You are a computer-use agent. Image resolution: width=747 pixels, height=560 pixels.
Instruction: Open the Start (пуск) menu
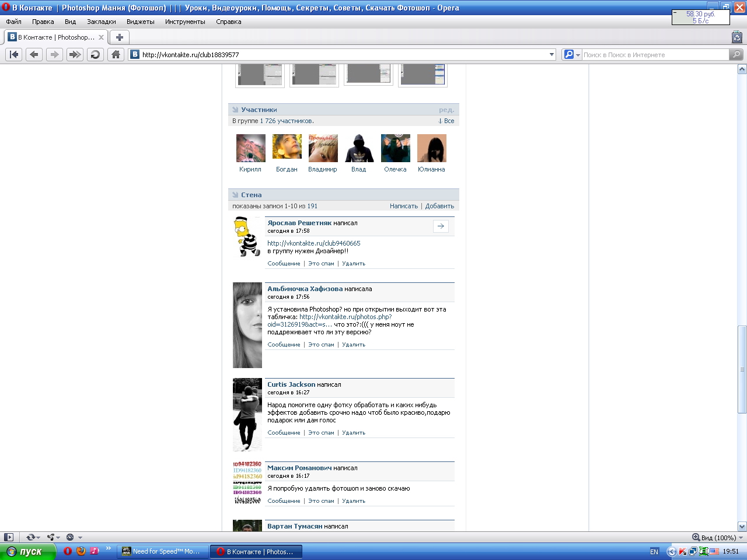point(28,551)
